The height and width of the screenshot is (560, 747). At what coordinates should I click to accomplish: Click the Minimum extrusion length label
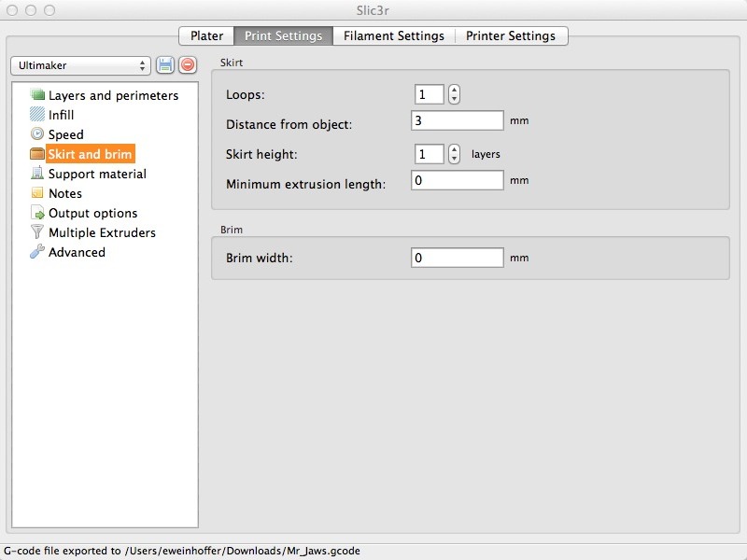[x=306, y=184]
